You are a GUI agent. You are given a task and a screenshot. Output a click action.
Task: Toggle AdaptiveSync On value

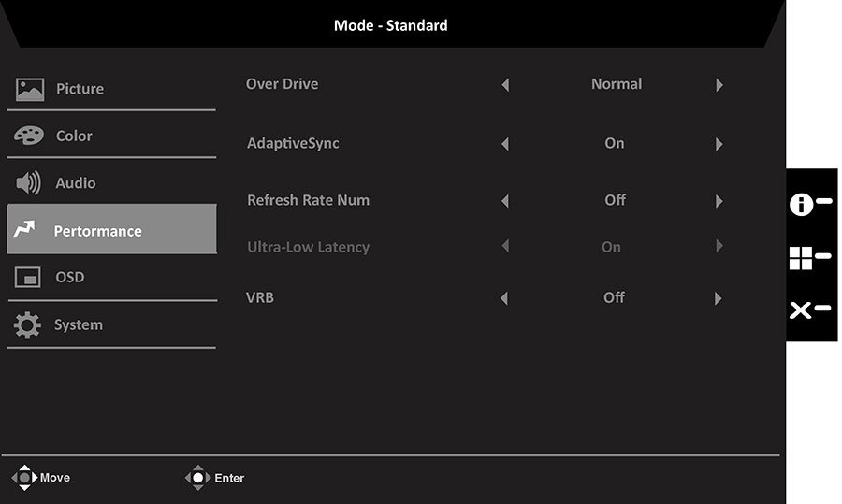615,143
